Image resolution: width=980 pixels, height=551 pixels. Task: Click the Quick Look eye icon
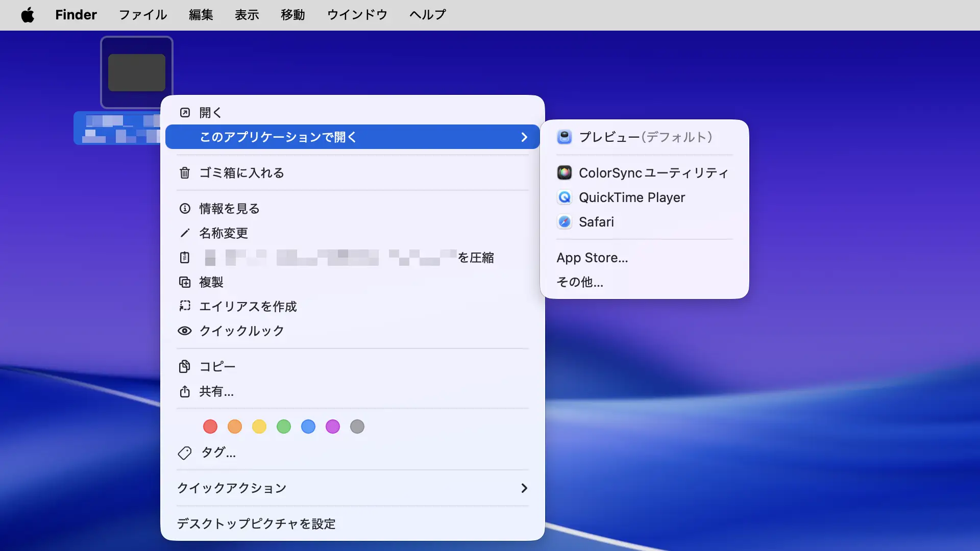[184, 331]
